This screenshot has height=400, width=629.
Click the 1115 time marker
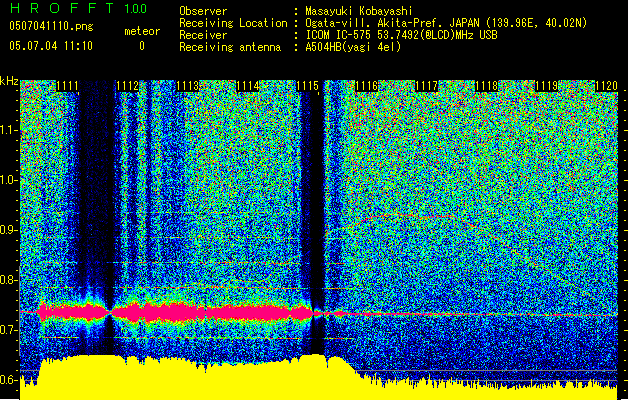click(x=307, y=86)
